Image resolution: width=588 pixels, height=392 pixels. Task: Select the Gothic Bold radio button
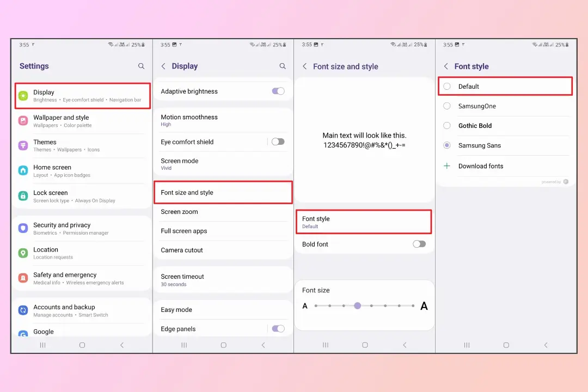(x=447, y=126)
